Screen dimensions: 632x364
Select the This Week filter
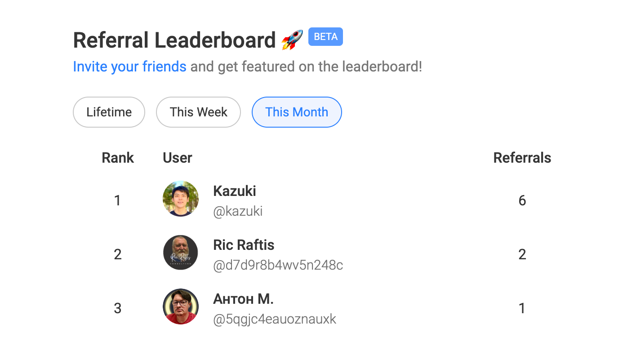(x=198, y=112)
